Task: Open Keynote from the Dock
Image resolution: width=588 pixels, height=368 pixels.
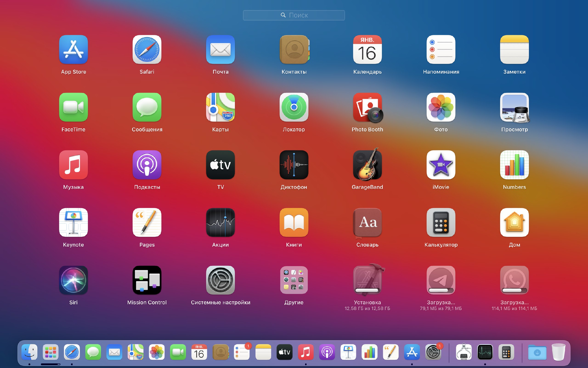Action: pyautogui.click(x=348, y=352)
